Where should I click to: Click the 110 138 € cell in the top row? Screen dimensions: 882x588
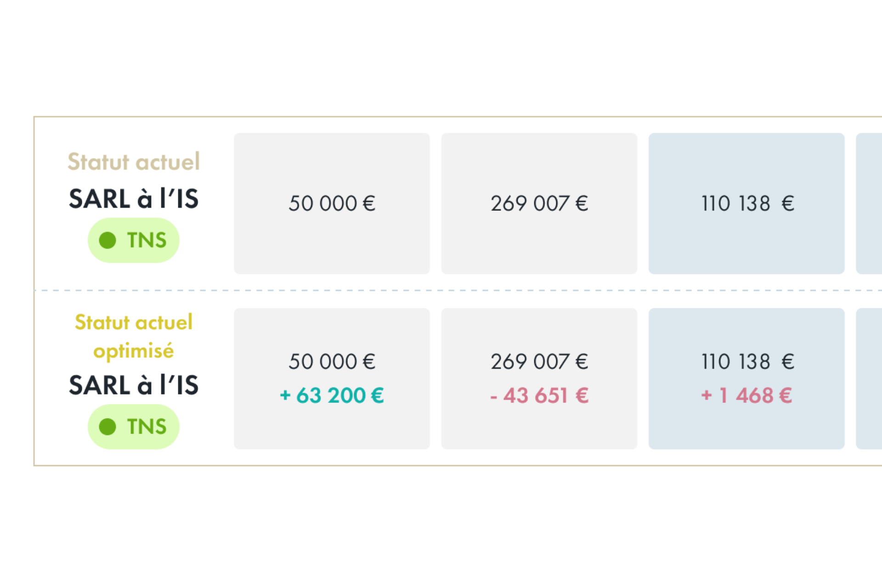point(746,204)
